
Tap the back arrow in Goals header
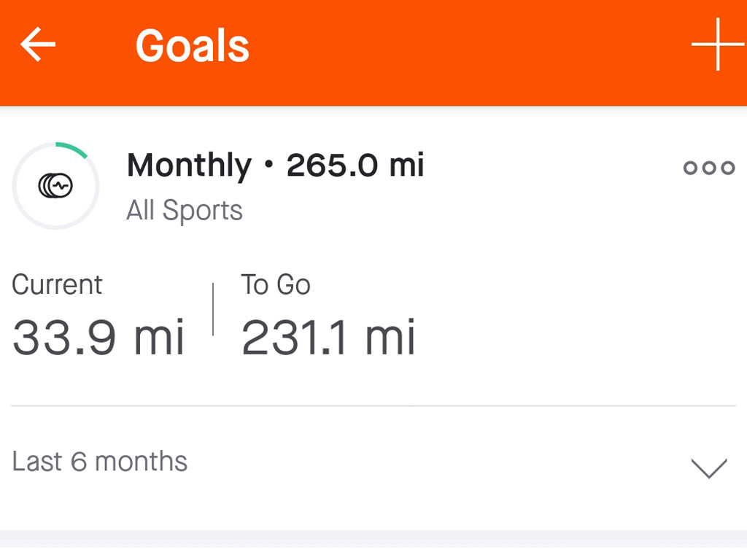[x=38, y=45]
